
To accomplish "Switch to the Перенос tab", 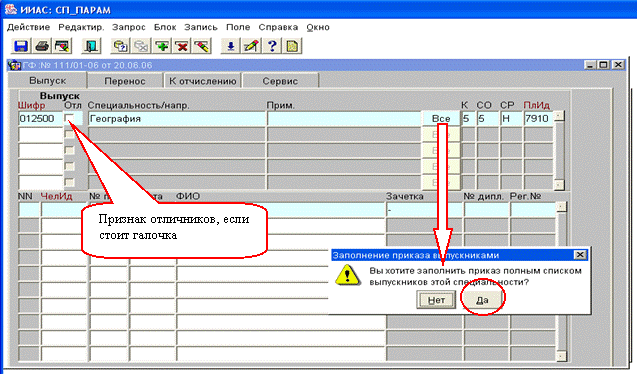I will tap(125, 81).
